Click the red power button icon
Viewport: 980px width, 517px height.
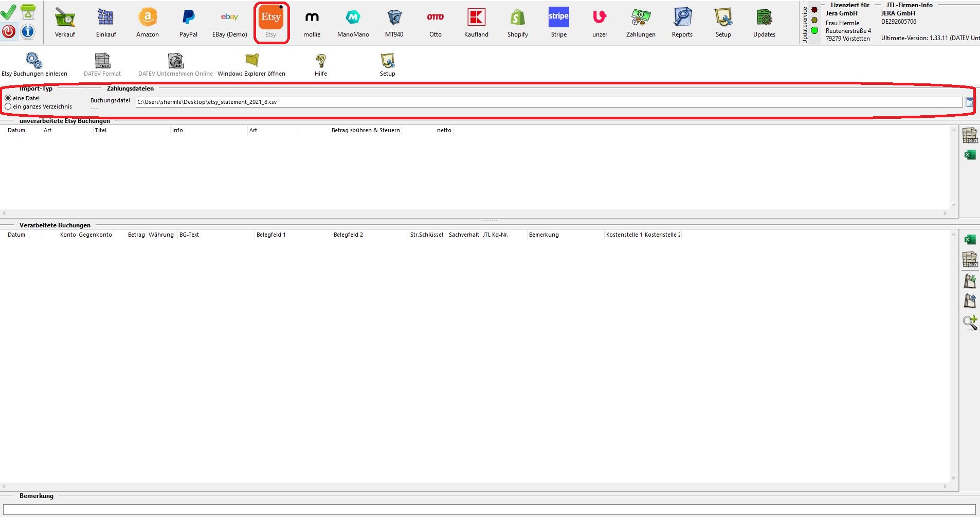pos(9,32)
